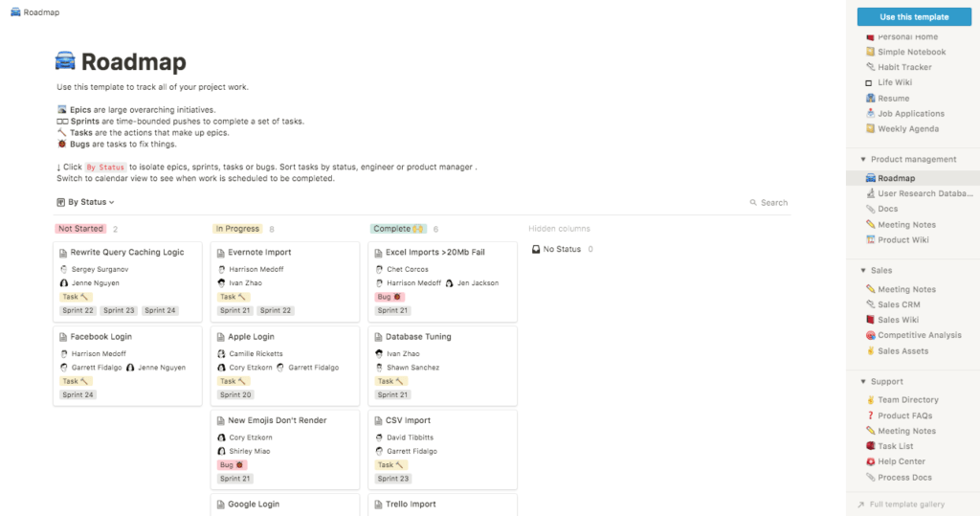Open Sales Assets in the sidebar
980x516 pixels.
click(902, 351)
